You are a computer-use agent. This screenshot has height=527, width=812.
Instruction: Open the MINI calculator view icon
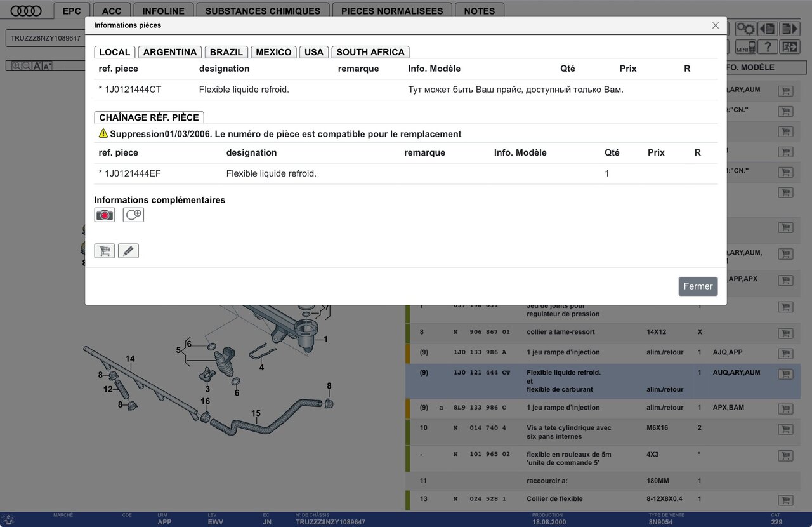click(x=745, y=47)
